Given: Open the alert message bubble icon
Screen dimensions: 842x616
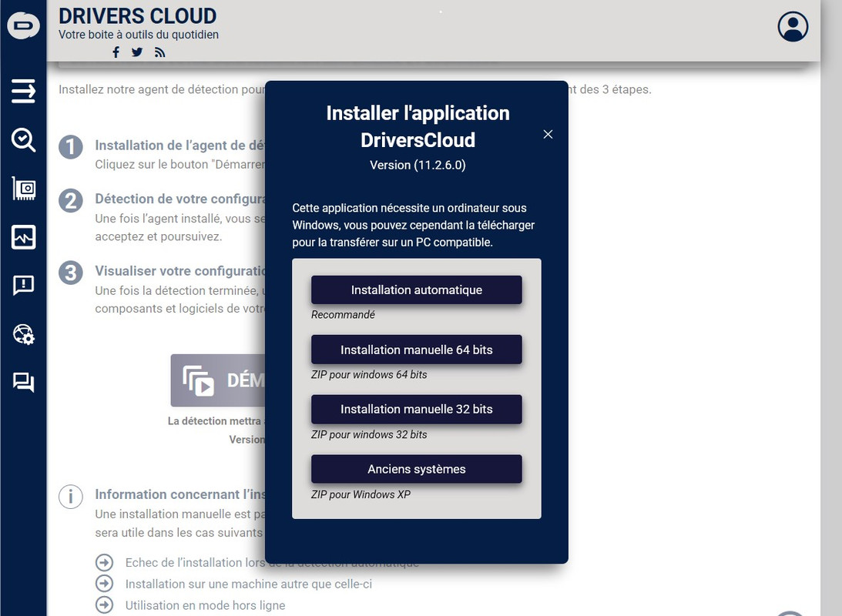Looking at the screenshot, I should point(24,285).
